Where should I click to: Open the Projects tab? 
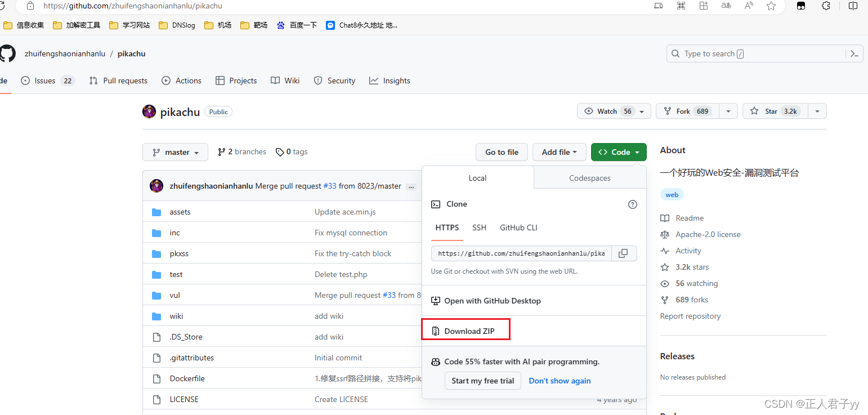236,81
